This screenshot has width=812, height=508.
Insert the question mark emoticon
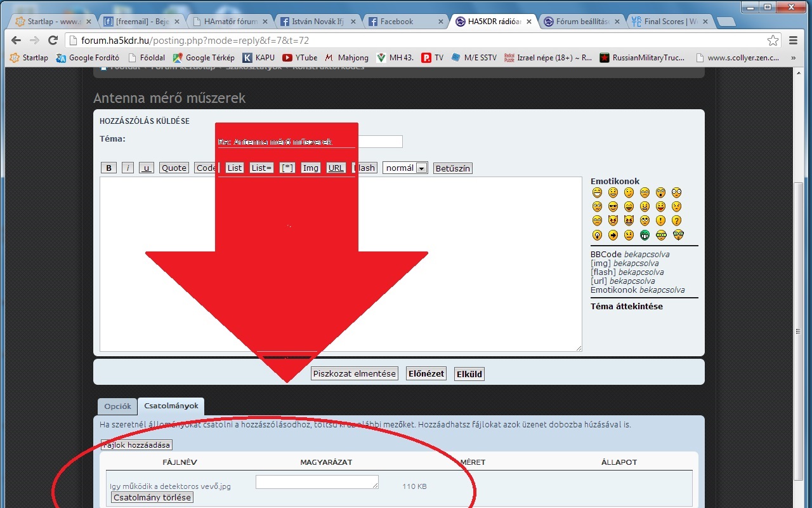(x=677, y=221)
